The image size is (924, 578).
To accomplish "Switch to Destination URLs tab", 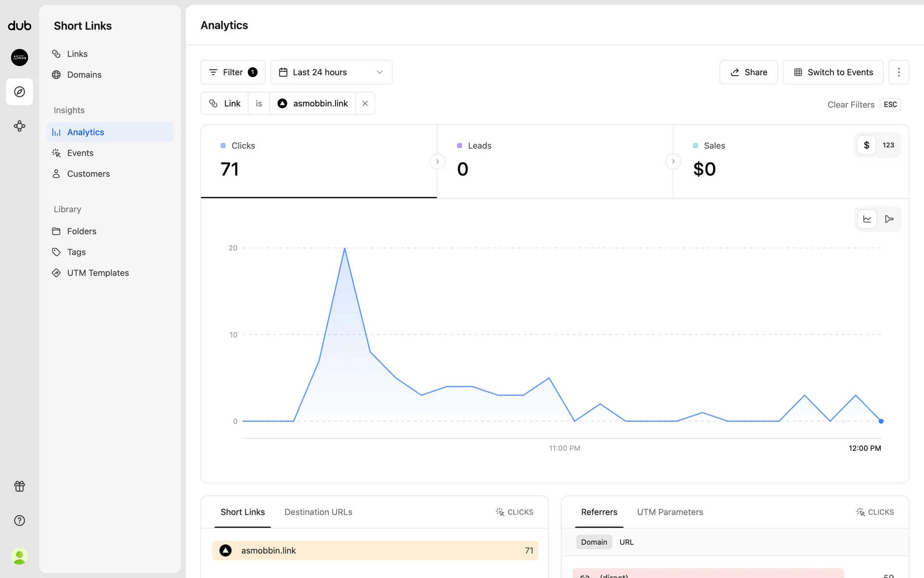I will pyautogui.click(x=318, y=512).
